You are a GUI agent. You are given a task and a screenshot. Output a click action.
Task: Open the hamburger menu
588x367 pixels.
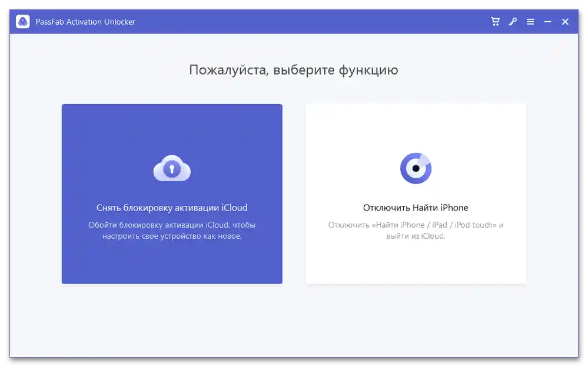[x=530, y=22]
